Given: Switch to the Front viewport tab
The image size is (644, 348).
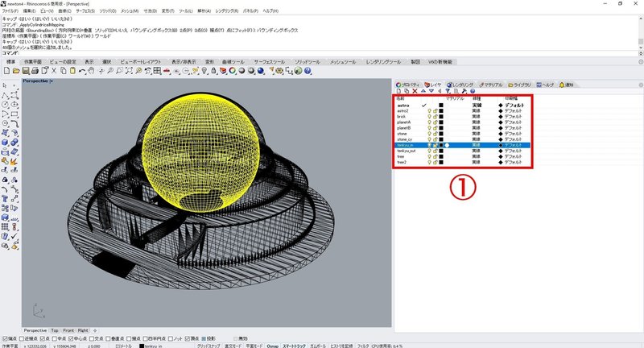Looking at the screenshot, I should (x=68, y=331).
